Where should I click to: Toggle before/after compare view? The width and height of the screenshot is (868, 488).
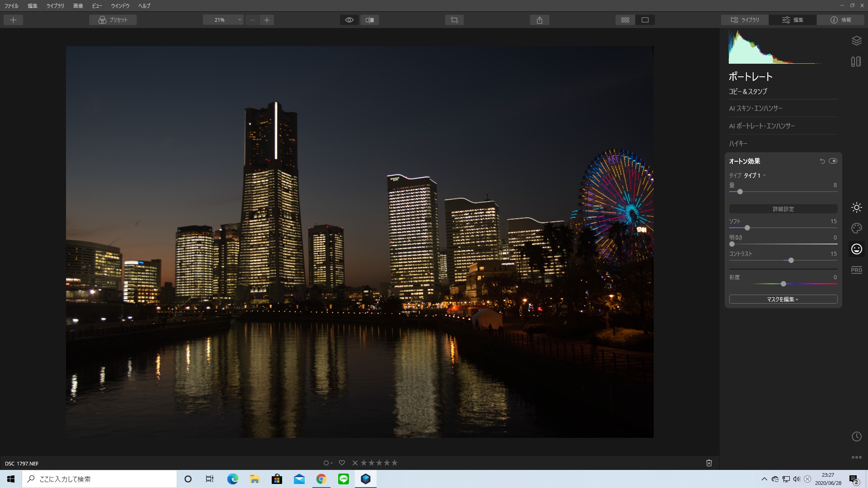pyautogui.click(x=370, y=20)
